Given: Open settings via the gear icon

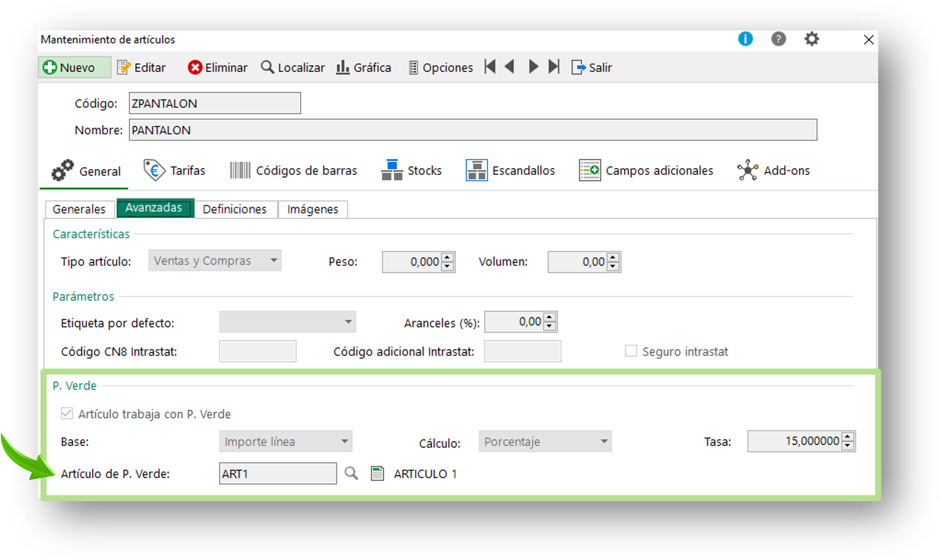Looking at the screenshot, I should click(812, 39).
